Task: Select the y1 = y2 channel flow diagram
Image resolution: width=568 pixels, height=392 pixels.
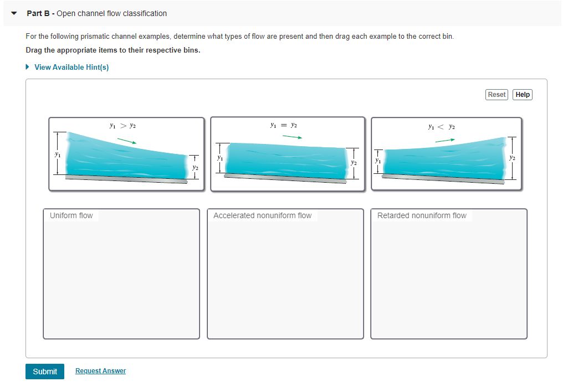Action: tap(288, 153)
